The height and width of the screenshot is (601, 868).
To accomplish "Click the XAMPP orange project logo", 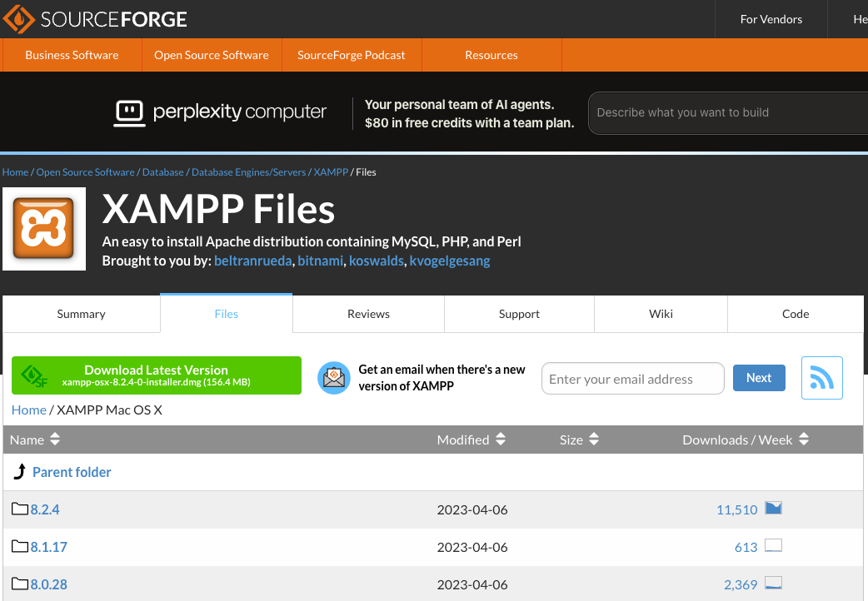I will pos(44,229).
